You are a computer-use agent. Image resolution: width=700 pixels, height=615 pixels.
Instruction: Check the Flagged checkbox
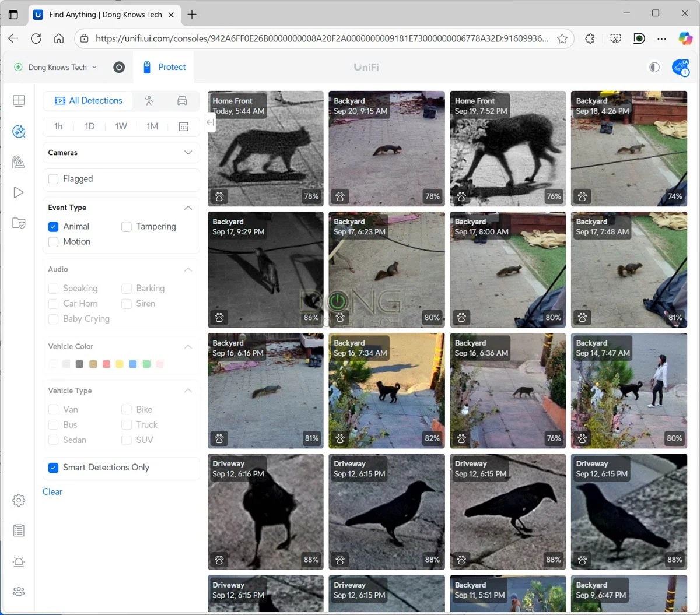(x=53, y=179)
